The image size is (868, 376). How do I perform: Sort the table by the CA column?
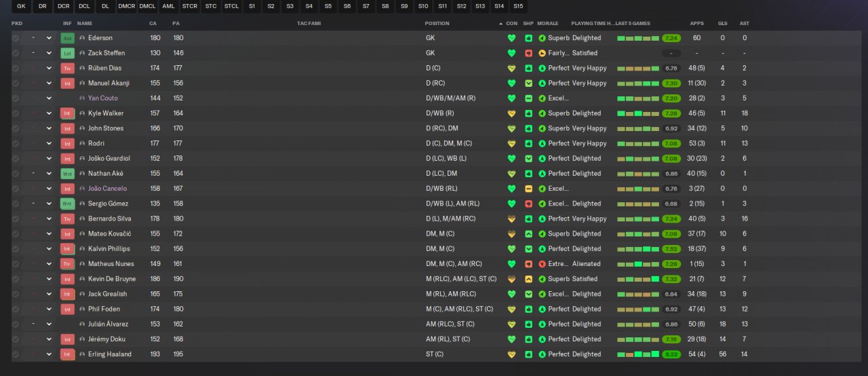tap(153, 23)
